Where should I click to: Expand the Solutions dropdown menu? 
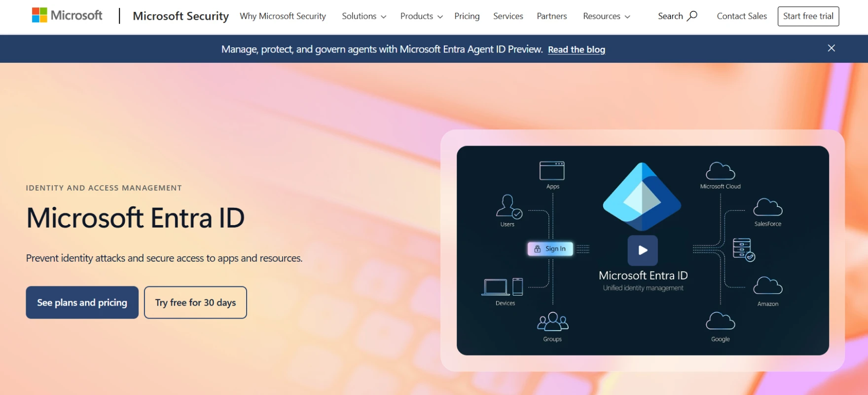pos(364,16)
